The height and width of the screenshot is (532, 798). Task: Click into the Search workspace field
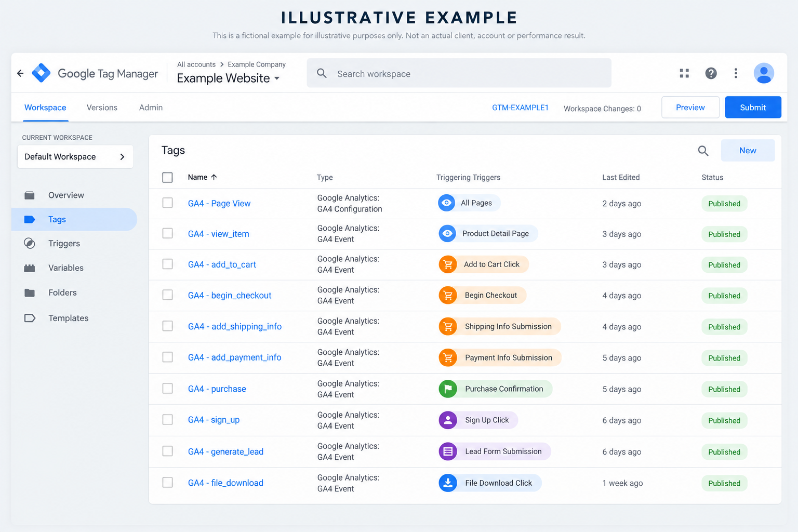click(x=459, y=73)
